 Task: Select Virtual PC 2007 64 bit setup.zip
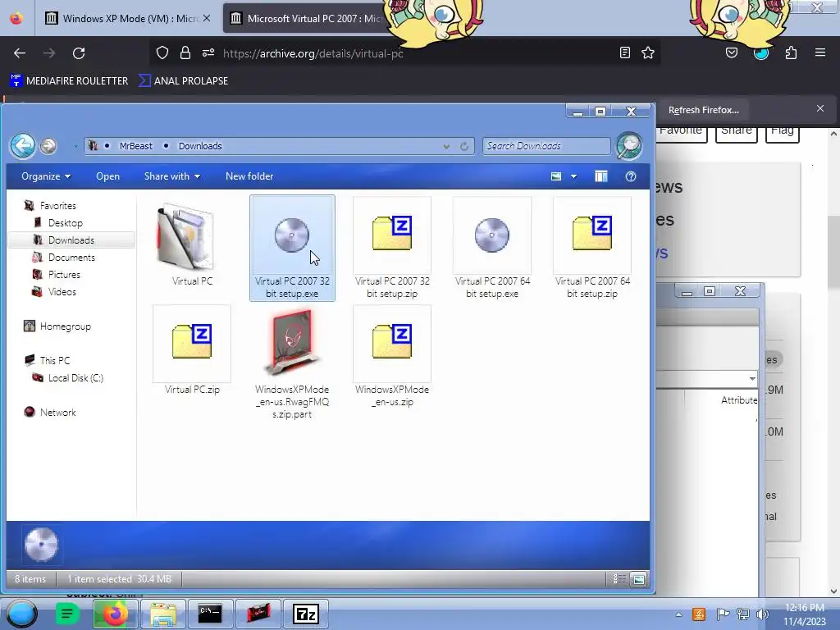click(x=592, y=248)
